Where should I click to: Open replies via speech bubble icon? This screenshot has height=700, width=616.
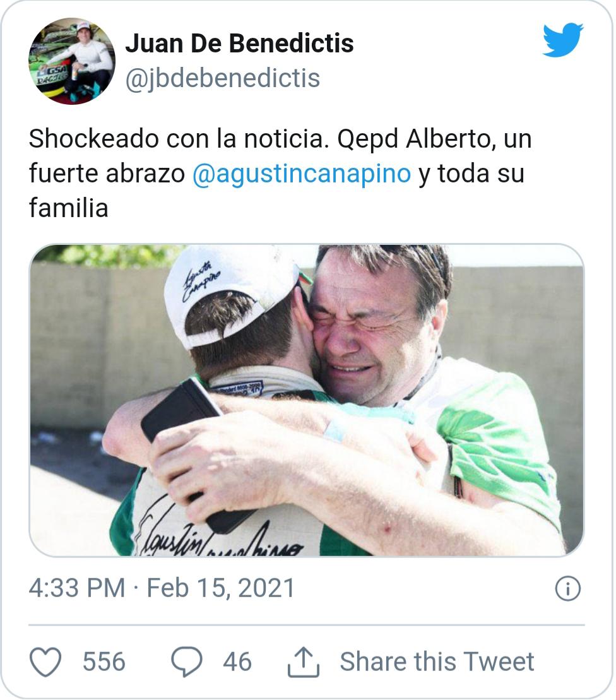187,661
